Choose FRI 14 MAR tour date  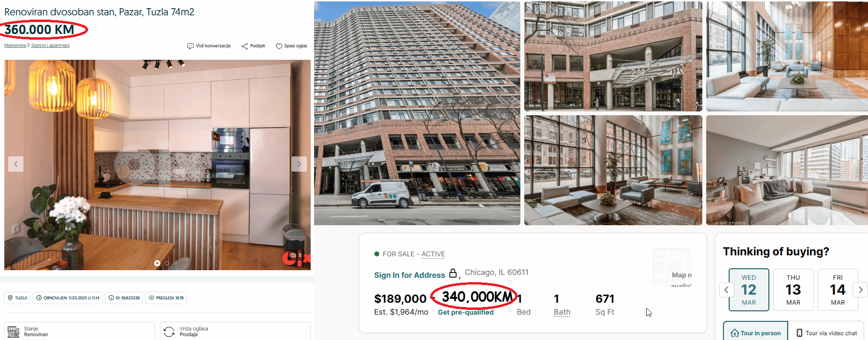coord(837,290)
